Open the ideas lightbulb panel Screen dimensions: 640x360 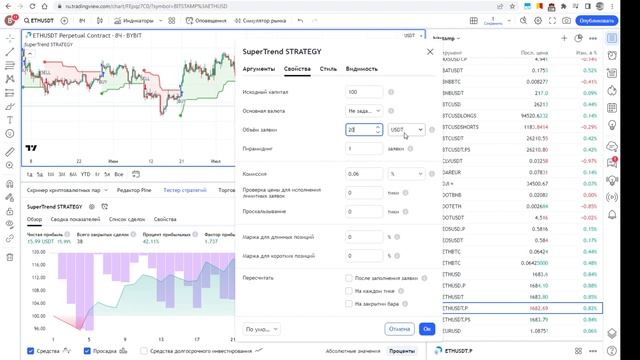click(x=612, y=125)
